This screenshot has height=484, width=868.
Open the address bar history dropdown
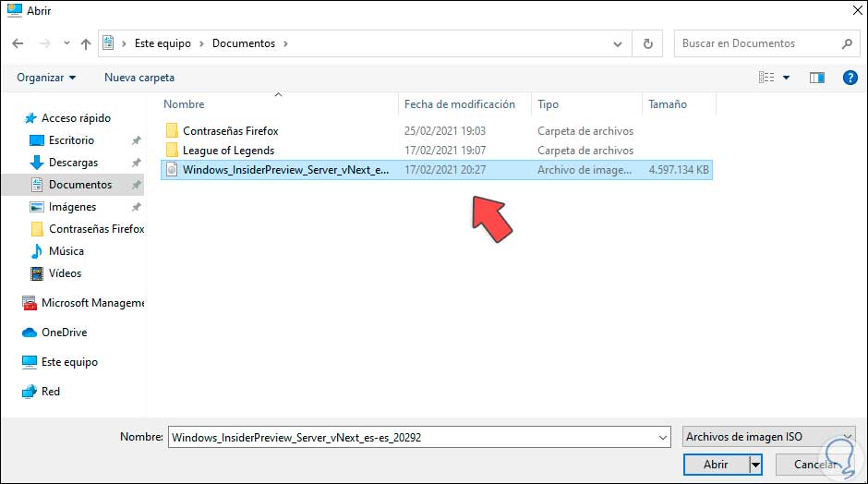[x=618, y=43]
